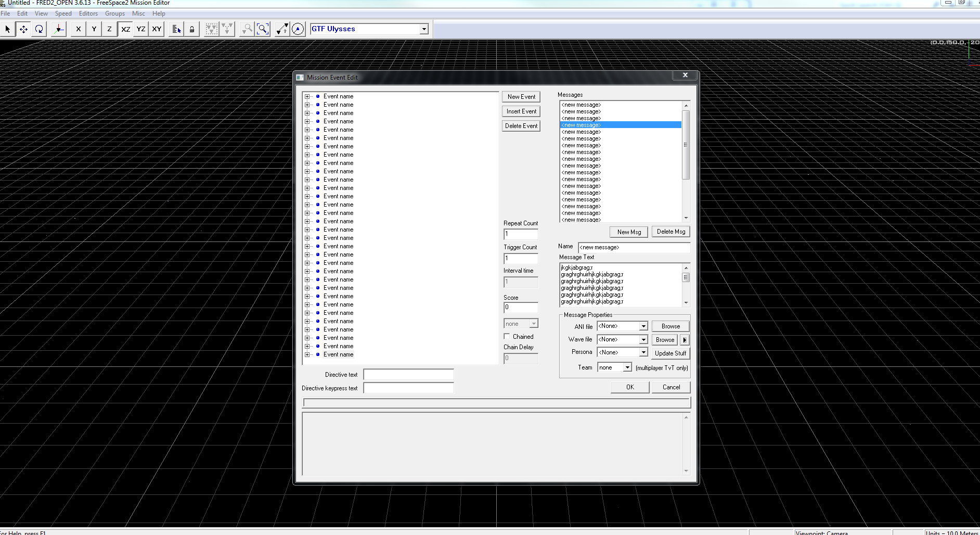Constrain movement to the XZ plane

pos(125,29)
